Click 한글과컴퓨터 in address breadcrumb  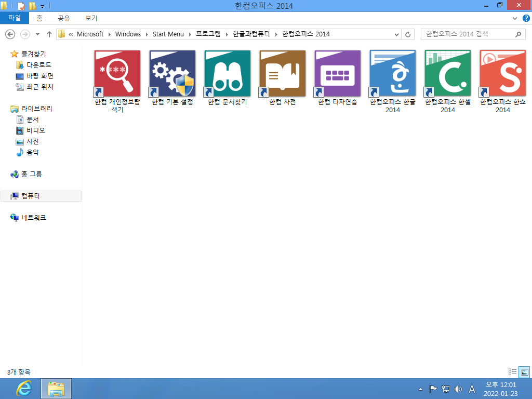pos(251,34)
